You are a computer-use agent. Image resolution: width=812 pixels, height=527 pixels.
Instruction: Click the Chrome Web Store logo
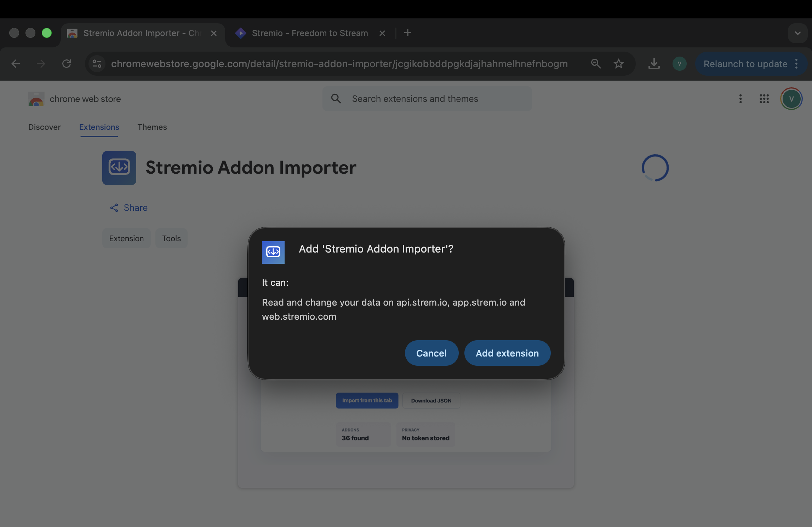tap(36, 99)
